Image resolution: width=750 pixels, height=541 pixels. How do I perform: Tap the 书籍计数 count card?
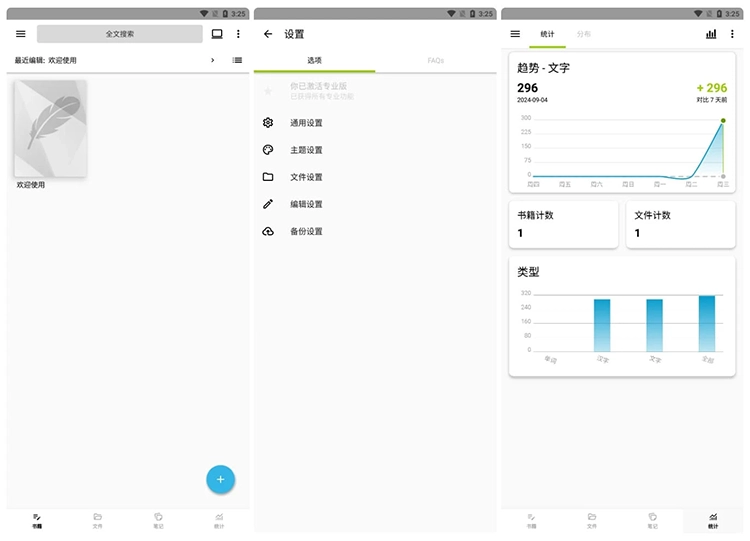pyautogui.click(x=563, y=224)
